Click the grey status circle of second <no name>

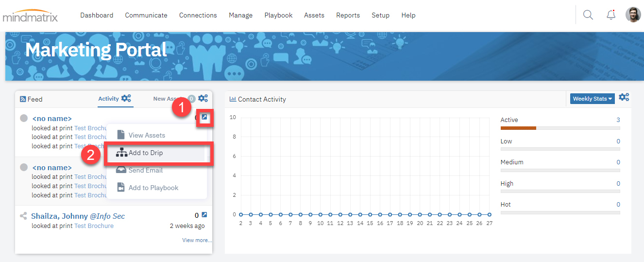(24, 167)
